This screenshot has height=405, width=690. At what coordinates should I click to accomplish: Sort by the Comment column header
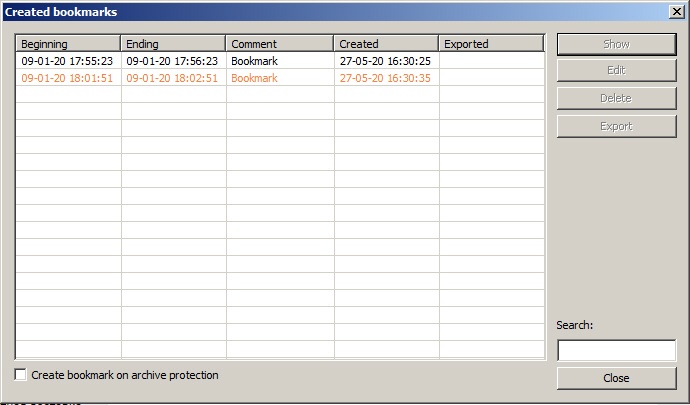[280, 44]
